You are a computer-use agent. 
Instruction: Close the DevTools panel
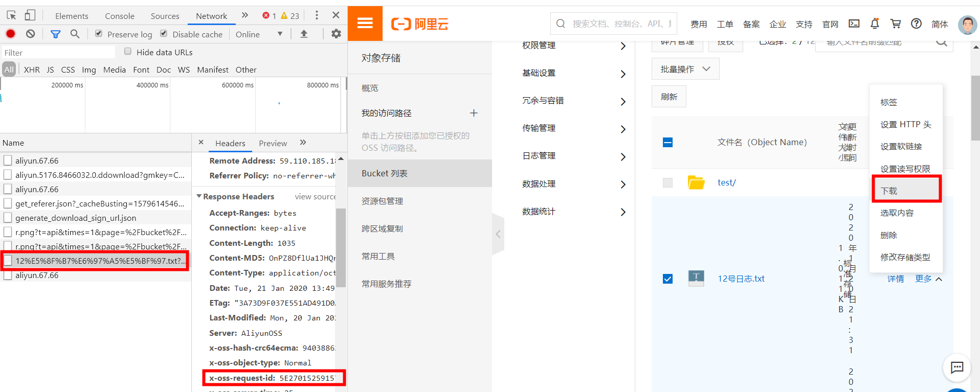[x=336, y=15]
